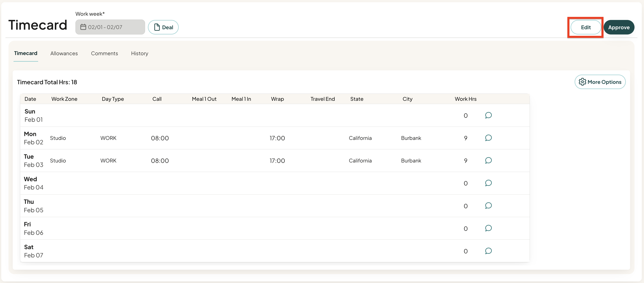Click California in the Tue Feb 03 row
The image size is (644, 283).
(x=360, y=160)
